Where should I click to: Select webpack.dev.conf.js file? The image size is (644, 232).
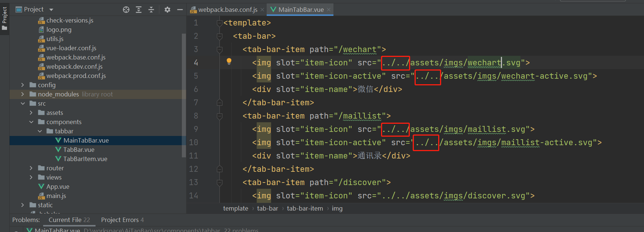[75, 66]
